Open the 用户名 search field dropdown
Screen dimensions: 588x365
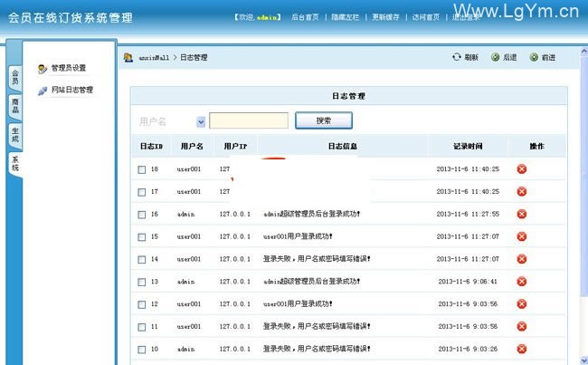pyautogui.click(x=201, y=121)
